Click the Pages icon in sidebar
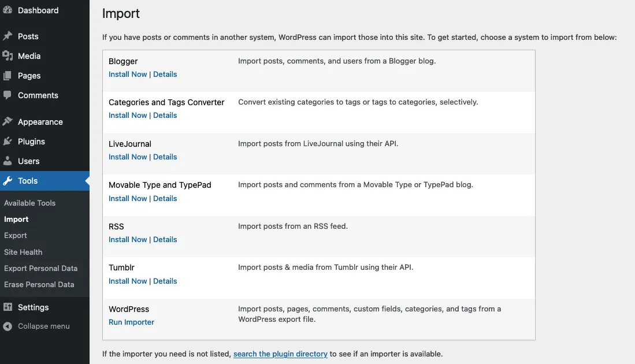635x364 pixels. [8, 75]
